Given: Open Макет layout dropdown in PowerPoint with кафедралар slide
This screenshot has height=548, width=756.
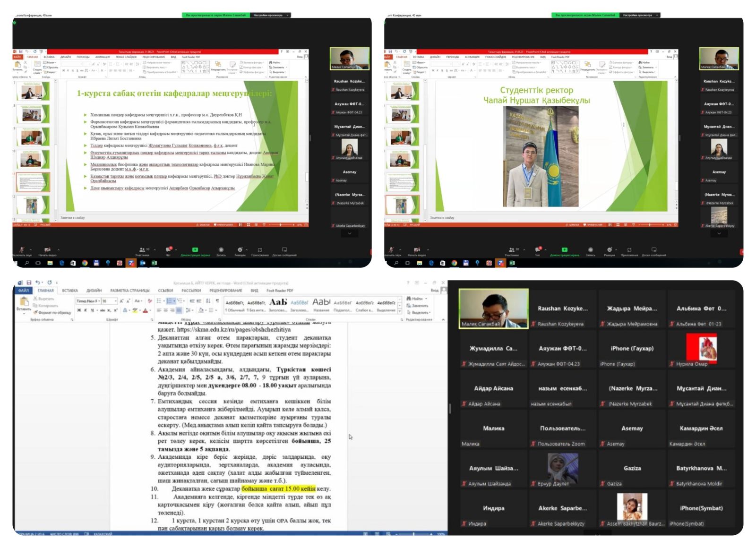Looking at the screenshot, I should 50,62.
